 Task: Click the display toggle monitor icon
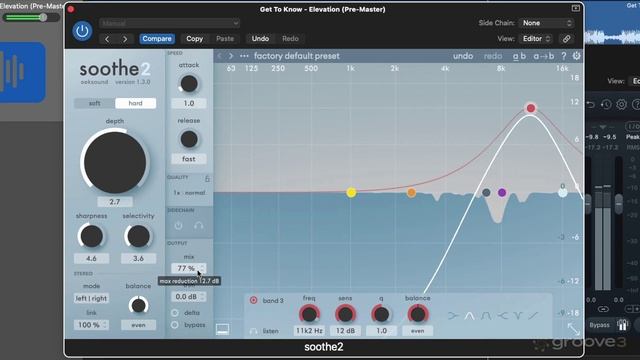coord(222,329)
